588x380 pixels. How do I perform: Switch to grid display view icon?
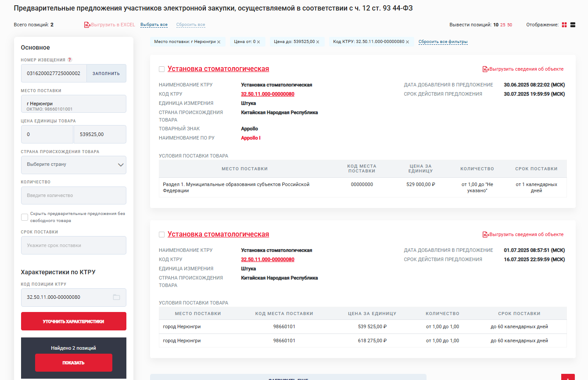point(564,25)
